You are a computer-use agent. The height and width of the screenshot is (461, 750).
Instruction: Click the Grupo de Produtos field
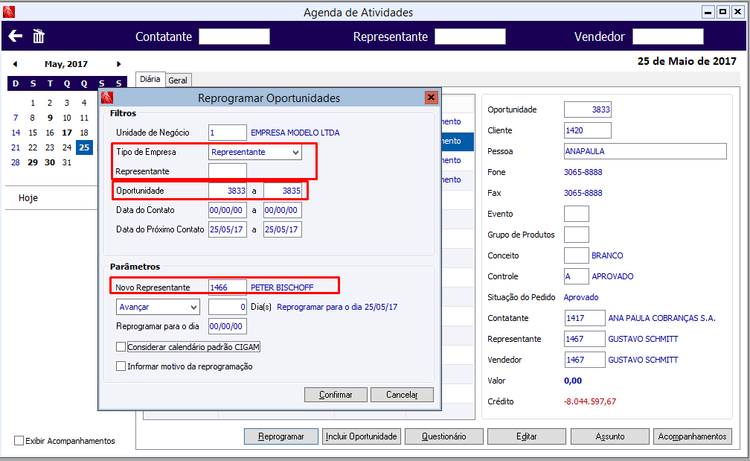point(576,235)
